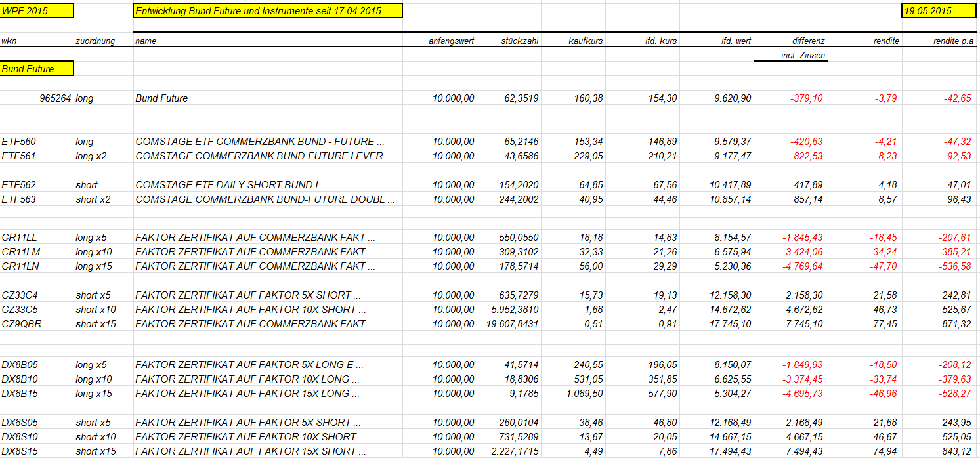Click the wkn cell '965264'
The image size is (980, 458).
[55, 98]
